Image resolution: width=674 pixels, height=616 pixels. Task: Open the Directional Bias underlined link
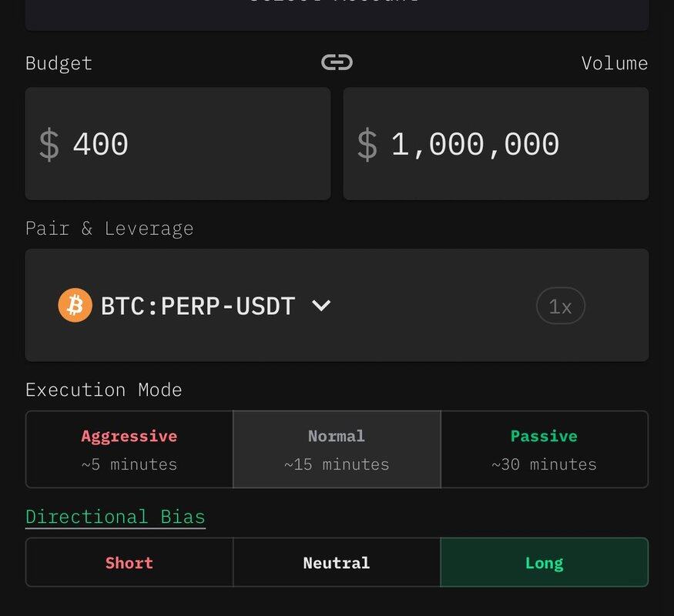(x=116, y=517)
